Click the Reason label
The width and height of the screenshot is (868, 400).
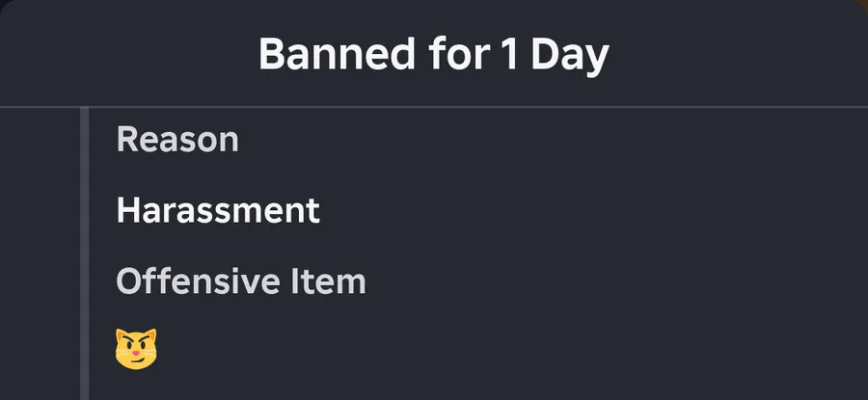coord(177,139)
